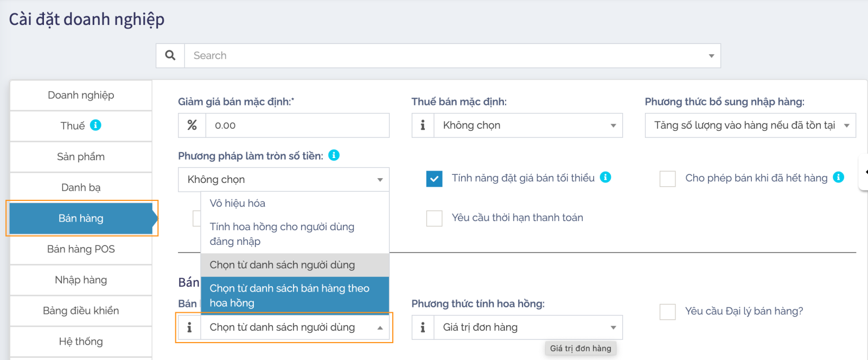Viewport: 868px width, 360px height.
Task: Click the Search settings input field
Action: coord(445,55)
